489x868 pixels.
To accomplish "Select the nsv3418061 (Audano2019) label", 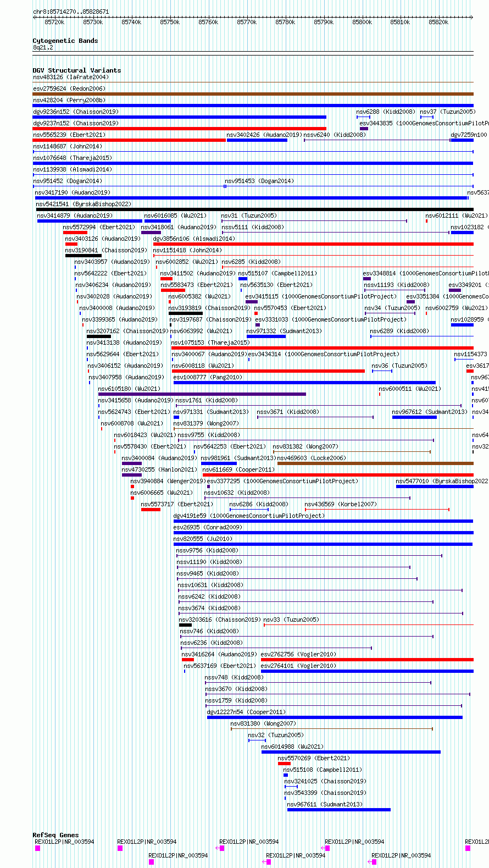I will 179,227.
